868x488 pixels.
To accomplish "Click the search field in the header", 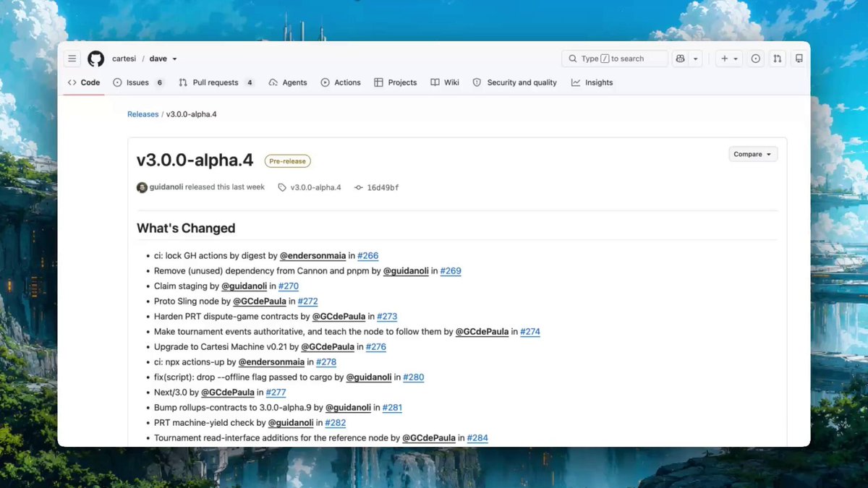I will [615, 59].
